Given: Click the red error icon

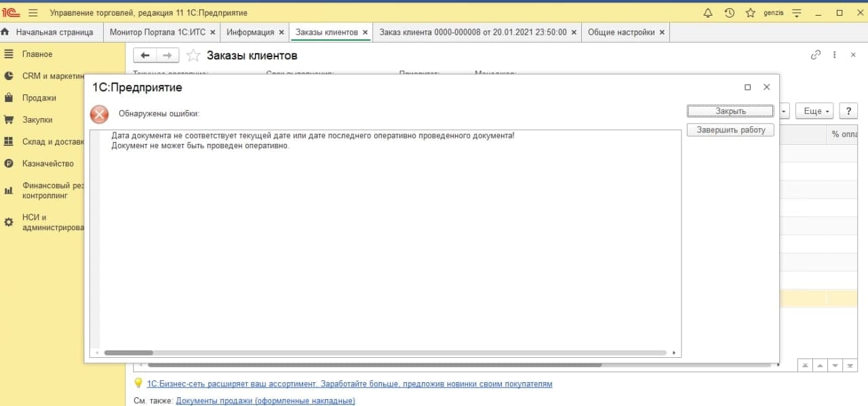Looking at the screenshot, I should 100,113.
